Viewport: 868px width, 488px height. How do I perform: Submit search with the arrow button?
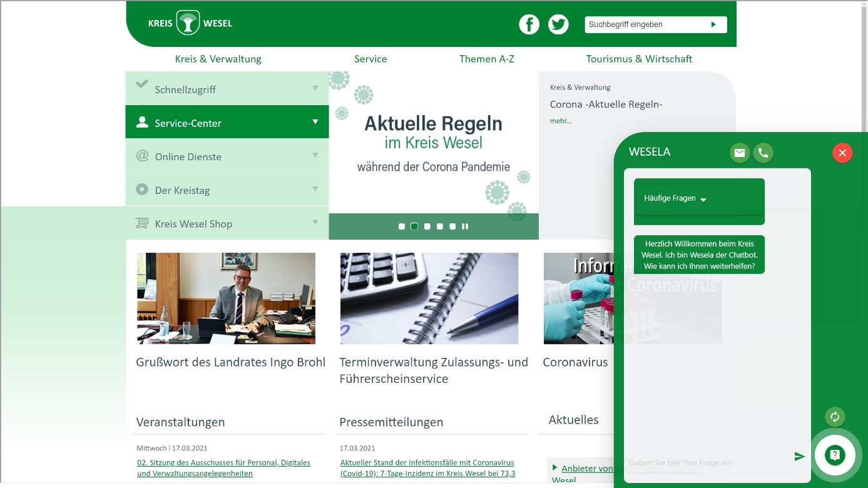point(713,24)
